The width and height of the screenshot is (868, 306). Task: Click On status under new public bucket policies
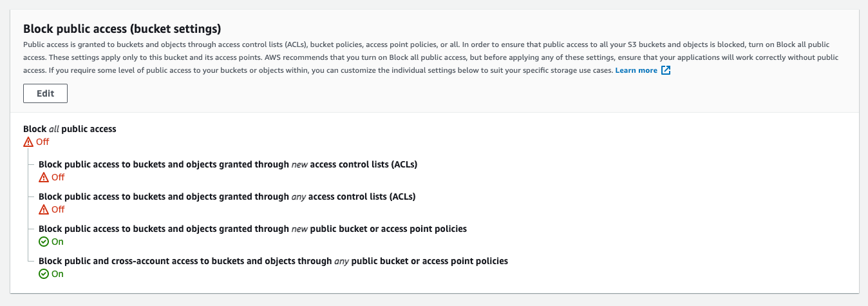tap(57, 242)
